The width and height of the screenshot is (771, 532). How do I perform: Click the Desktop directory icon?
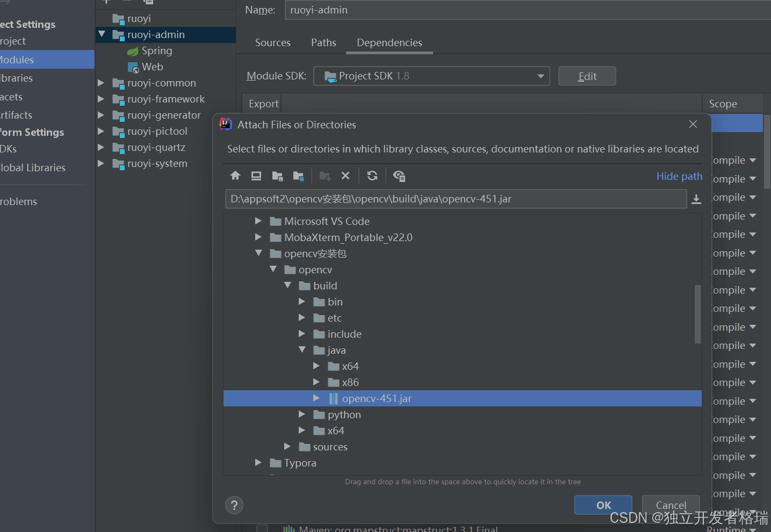256,176
